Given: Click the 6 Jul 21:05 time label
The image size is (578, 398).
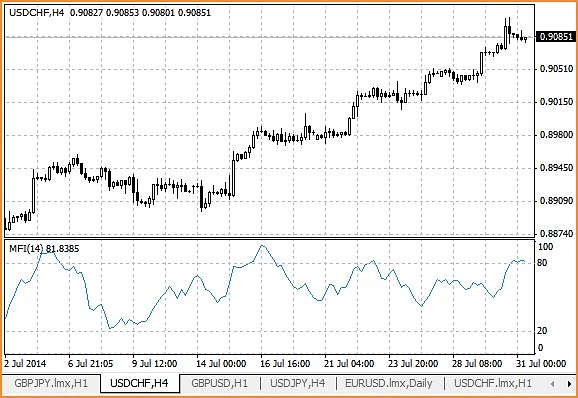Looking at the screenshot, I should pos(90,364).
